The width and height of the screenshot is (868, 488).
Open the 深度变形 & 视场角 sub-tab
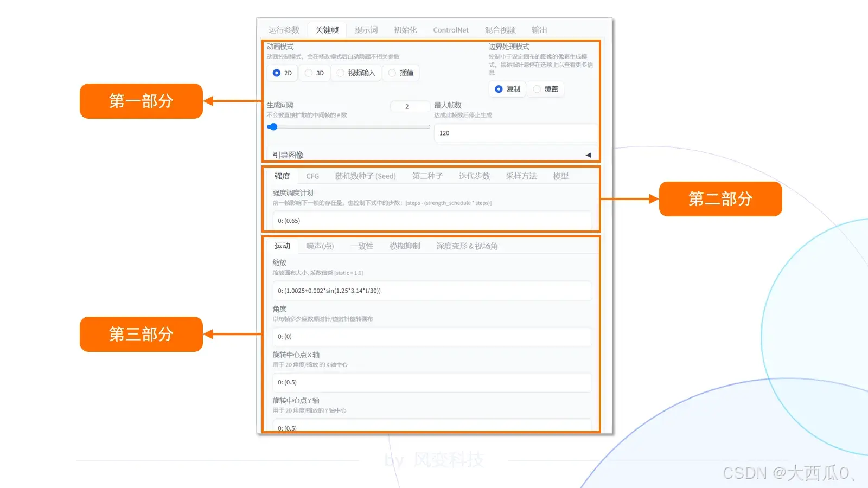467,246
